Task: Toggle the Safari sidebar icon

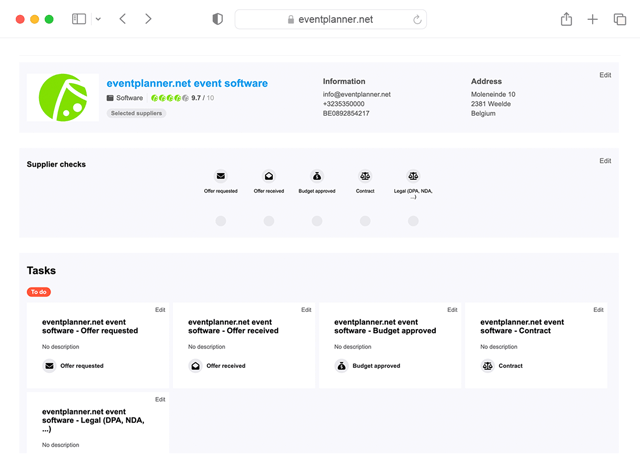Action: [79, 19]
